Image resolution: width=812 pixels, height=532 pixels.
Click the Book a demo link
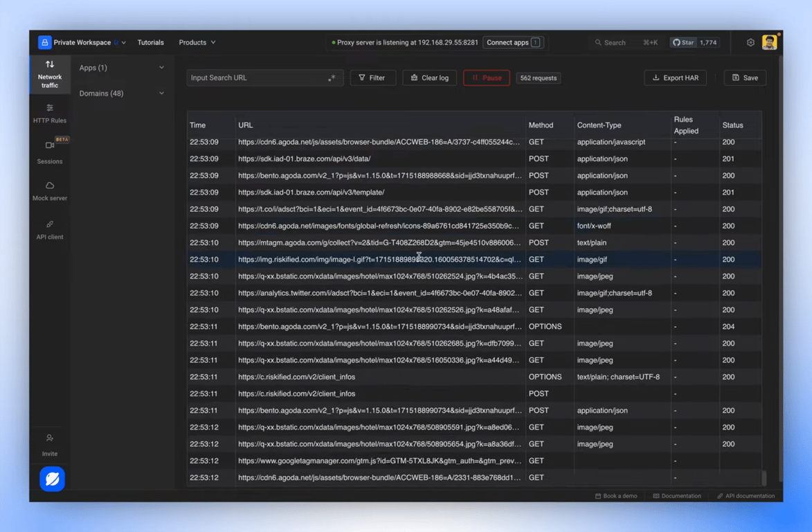(616, 496)
